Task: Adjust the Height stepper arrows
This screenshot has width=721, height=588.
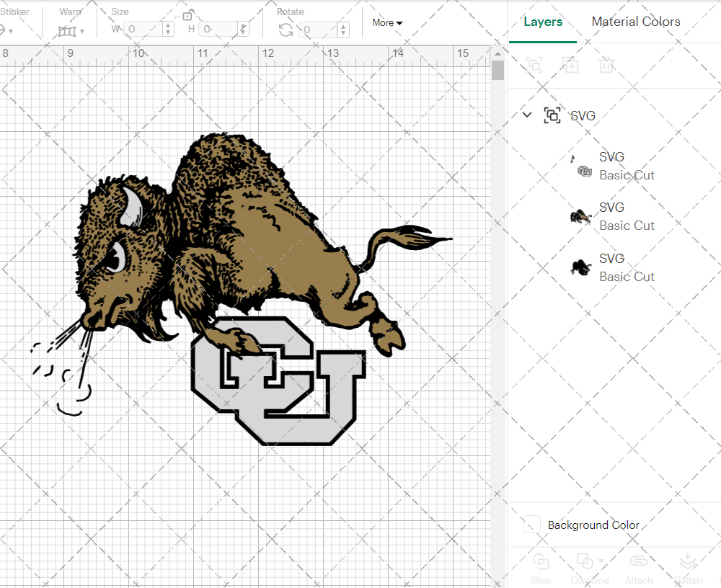Action: [244, 29]
